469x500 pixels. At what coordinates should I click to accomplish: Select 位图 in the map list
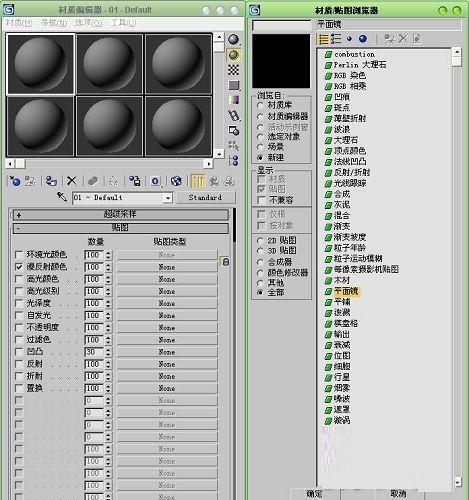[342, 356]
